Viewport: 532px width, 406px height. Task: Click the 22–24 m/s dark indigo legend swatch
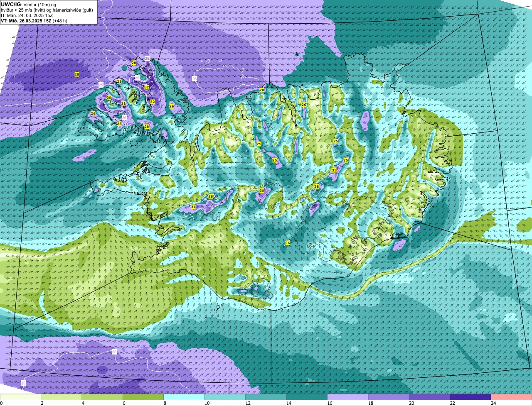pos(470,397)
